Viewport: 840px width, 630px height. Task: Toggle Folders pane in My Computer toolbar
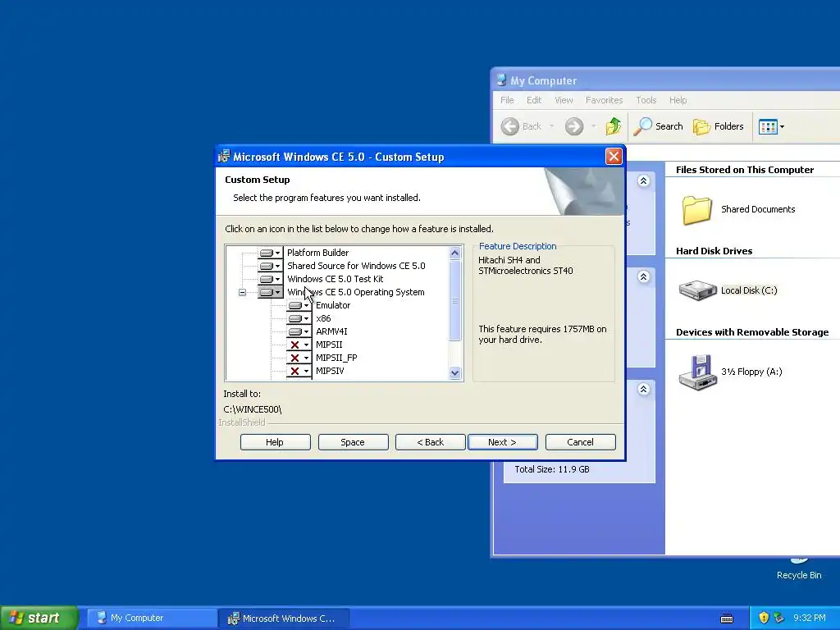pyautogui.click(x=719, y=126)
